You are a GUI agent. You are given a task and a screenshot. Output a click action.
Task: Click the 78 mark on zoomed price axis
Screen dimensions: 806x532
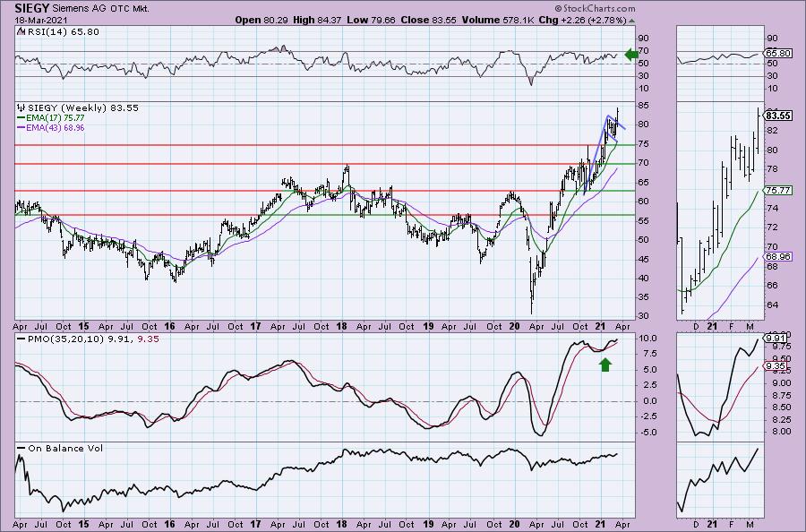(773, 168)
